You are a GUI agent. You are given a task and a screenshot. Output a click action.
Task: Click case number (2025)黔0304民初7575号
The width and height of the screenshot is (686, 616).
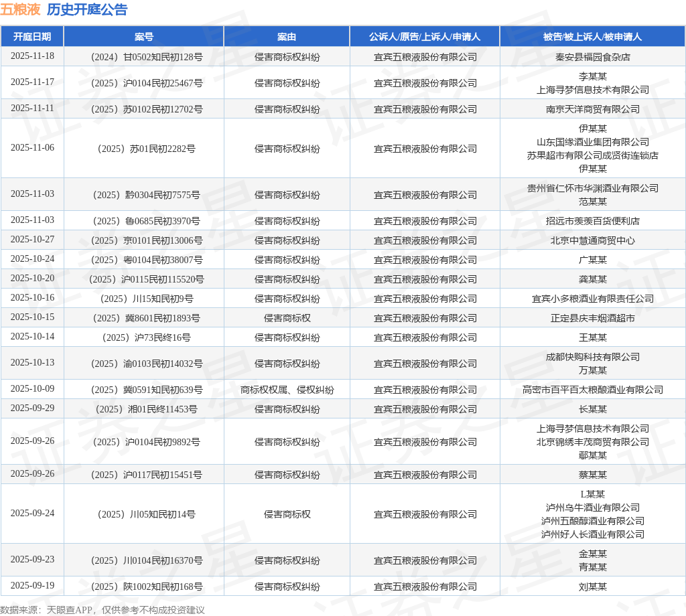click(147, 195)
